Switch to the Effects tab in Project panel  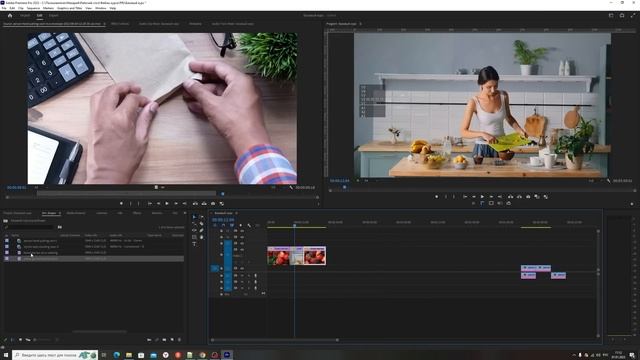point(137,213)
